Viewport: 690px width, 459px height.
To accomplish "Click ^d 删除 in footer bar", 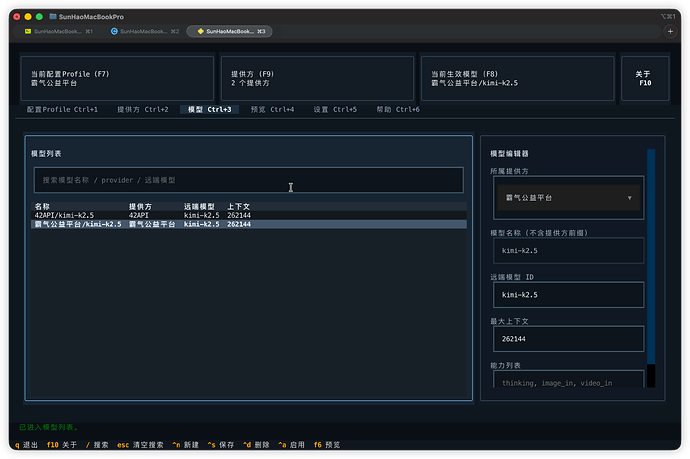I will [x=256, y=445].
